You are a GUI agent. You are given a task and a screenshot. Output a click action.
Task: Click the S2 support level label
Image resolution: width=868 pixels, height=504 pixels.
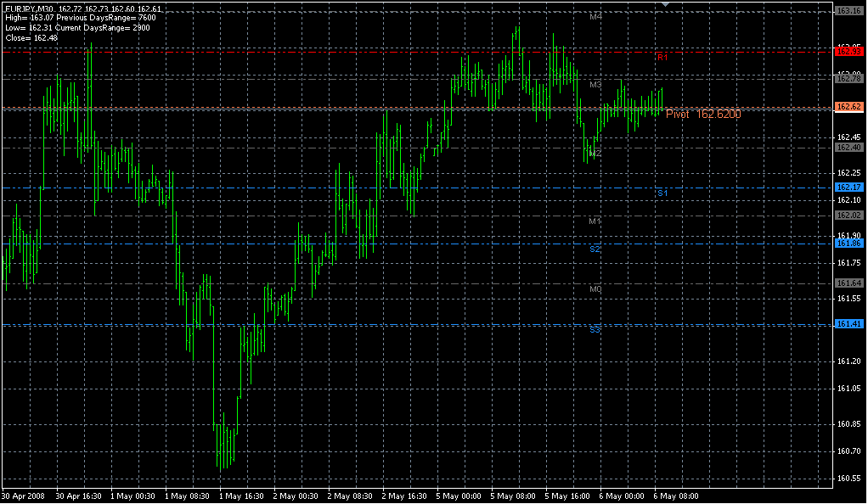click(595, 249)
